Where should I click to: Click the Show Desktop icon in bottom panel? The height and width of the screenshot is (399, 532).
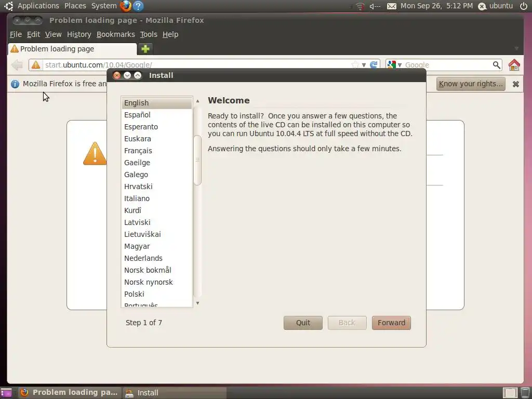[6, 393]
